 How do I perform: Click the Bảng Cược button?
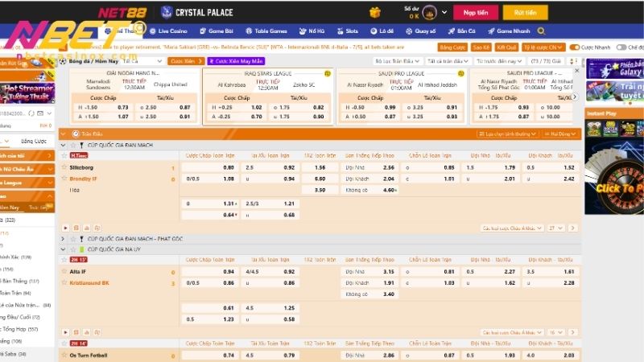pyautogui.click(x=452, y=47)
